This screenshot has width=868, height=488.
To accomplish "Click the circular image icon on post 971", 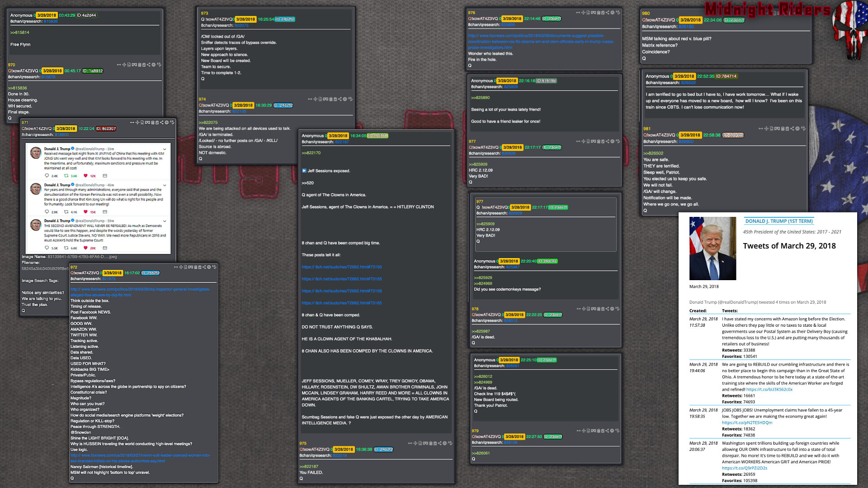I will 166,122.
